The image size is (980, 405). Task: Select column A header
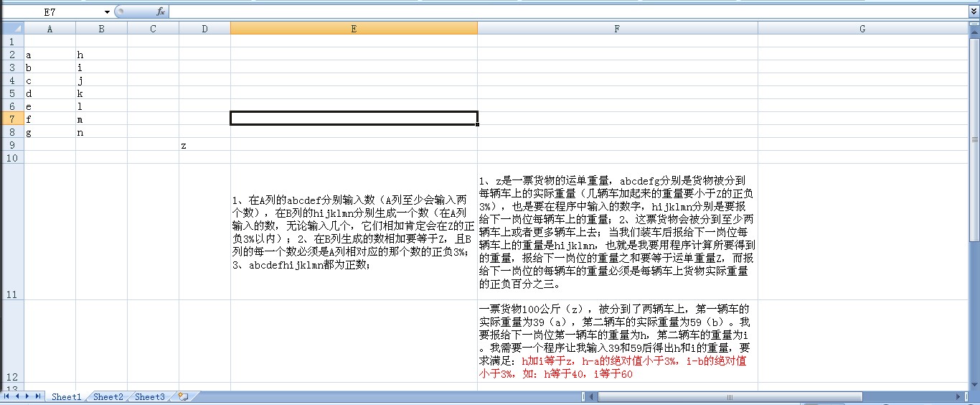[x=50, y=29]
